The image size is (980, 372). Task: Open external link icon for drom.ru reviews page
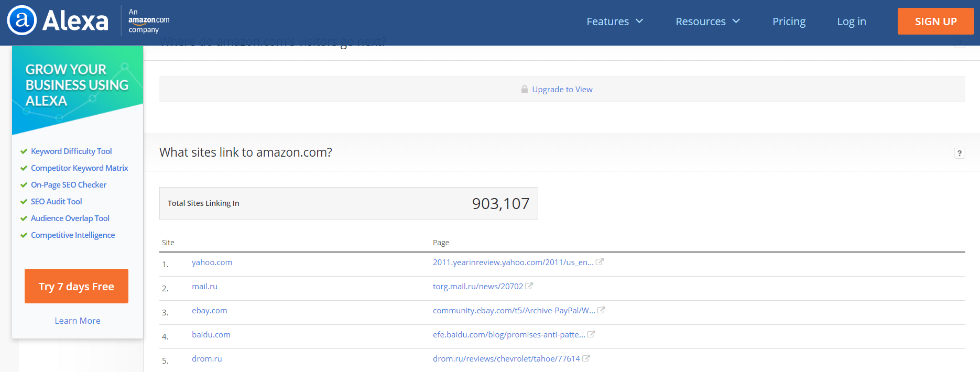tap(586, 358)
